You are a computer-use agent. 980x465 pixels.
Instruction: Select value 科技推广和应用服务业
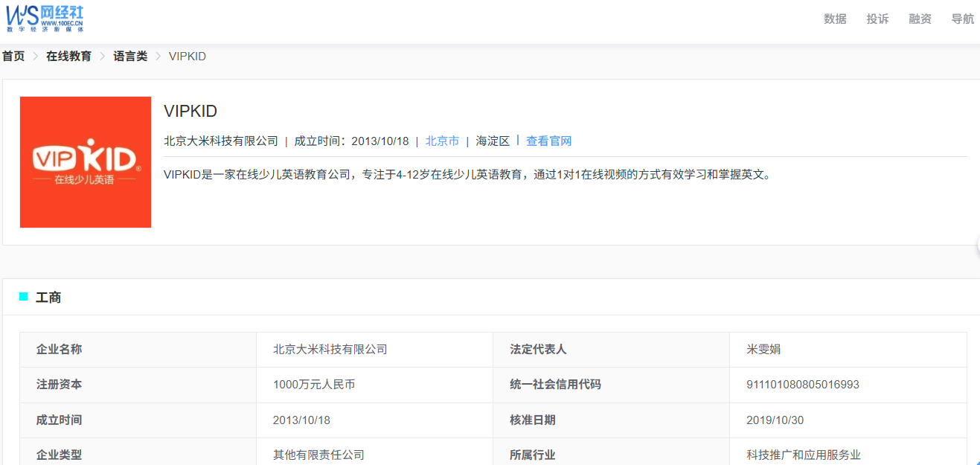[x=804, y=455]
